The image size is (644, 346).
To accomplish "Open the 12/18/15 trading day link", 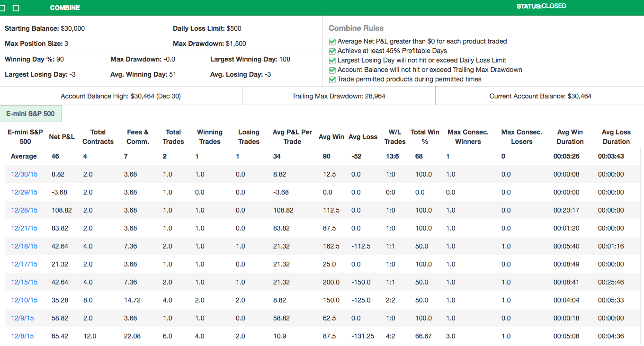I will pos(24,246).
